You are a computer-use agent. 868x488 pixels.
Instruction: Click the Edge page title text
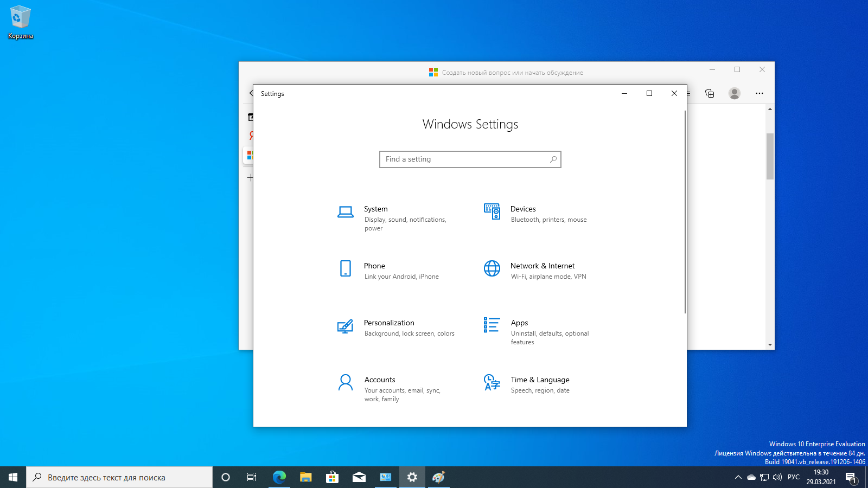pos(513,73)
